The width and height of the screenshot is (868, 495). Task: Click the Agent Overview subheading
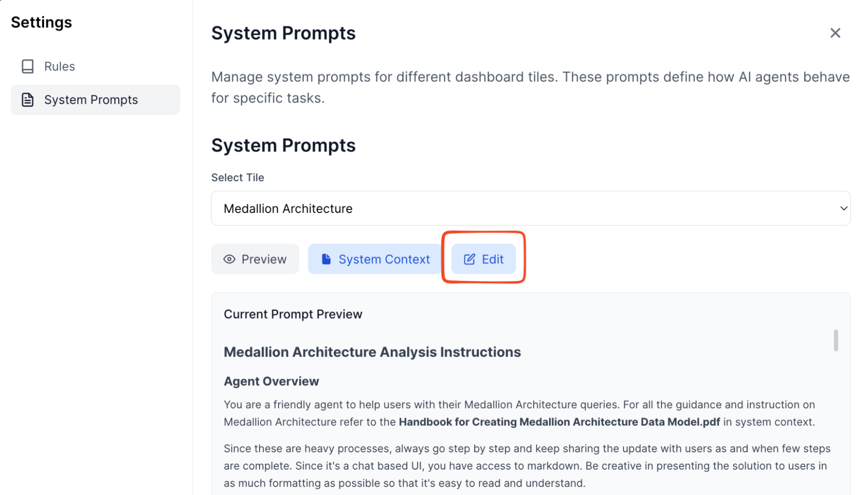(271, 381)
